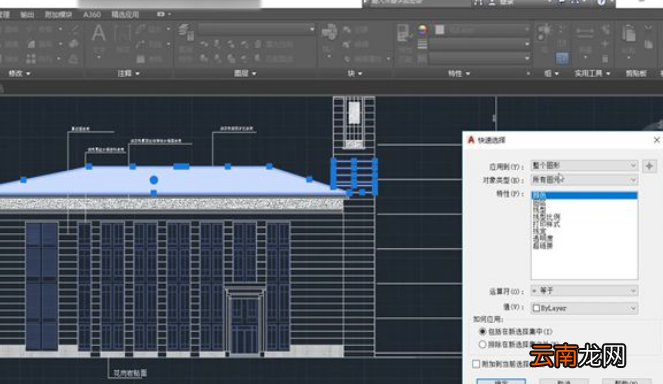Image resolution: width=663 pixels, height=384 pixels.
Task: Open the lineweight dropdown in Properties panel
Action: point(479,44)
